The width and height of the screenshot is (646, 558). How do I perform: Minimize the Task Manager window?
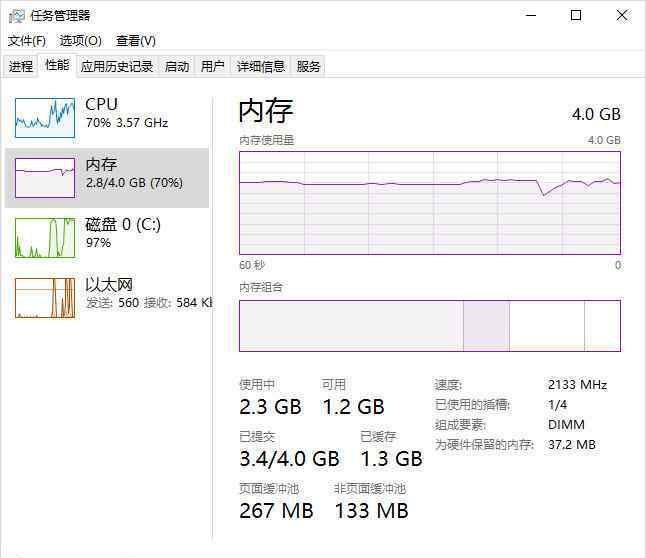pos(531,16)
